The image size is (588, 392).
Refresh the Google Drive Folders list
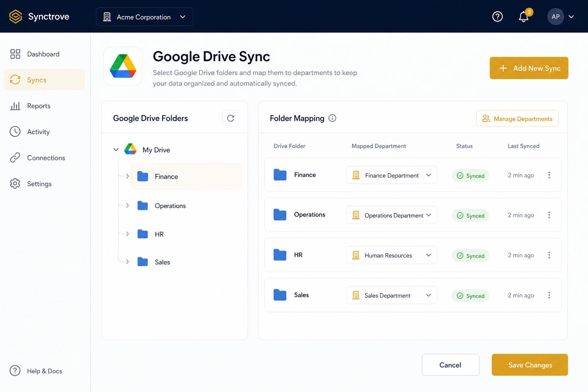230,118
